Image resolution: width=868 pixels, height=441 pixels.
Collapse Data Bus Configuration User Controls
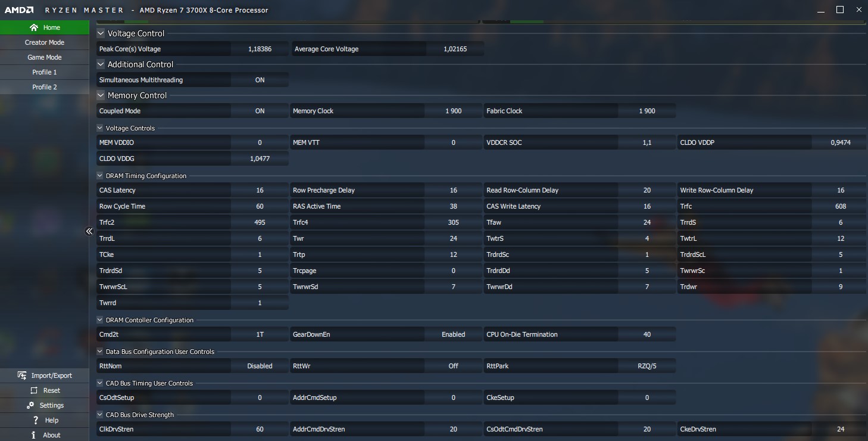pos(100,352)
